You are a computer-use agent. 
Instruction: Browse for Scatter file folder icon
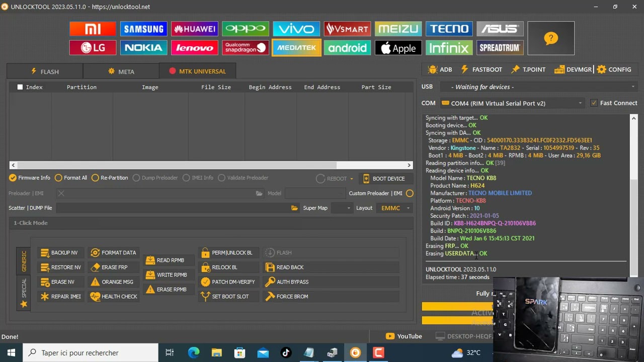pos(294,208)
